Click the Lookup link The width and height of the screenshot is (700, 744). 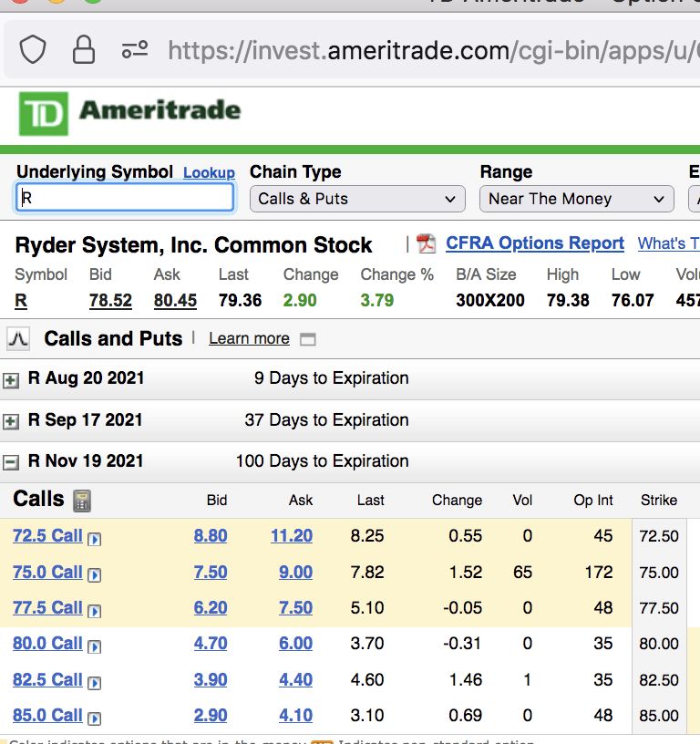(209, 172)
